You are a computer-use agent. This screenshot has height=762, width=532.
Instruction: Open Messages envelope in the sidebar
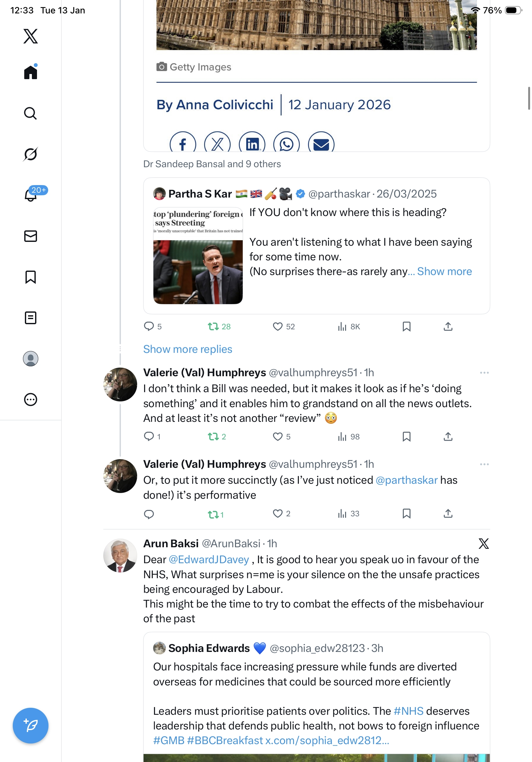tap(31, 236)
